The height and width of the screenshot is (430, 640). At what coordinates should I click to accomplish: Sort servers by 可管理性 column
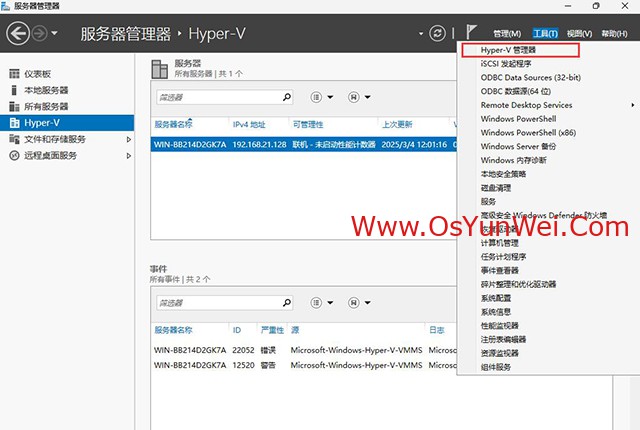click(x=308, y=124)
